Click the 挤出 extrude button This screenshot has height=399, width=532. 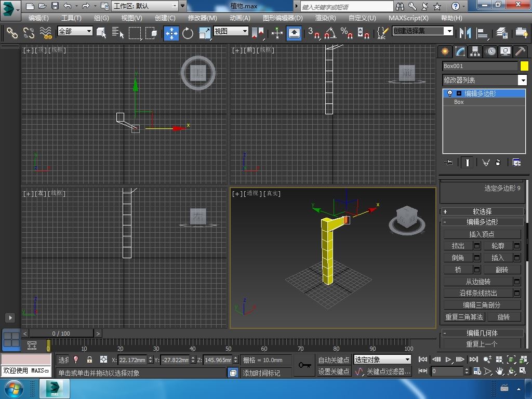tap(458, 246)
